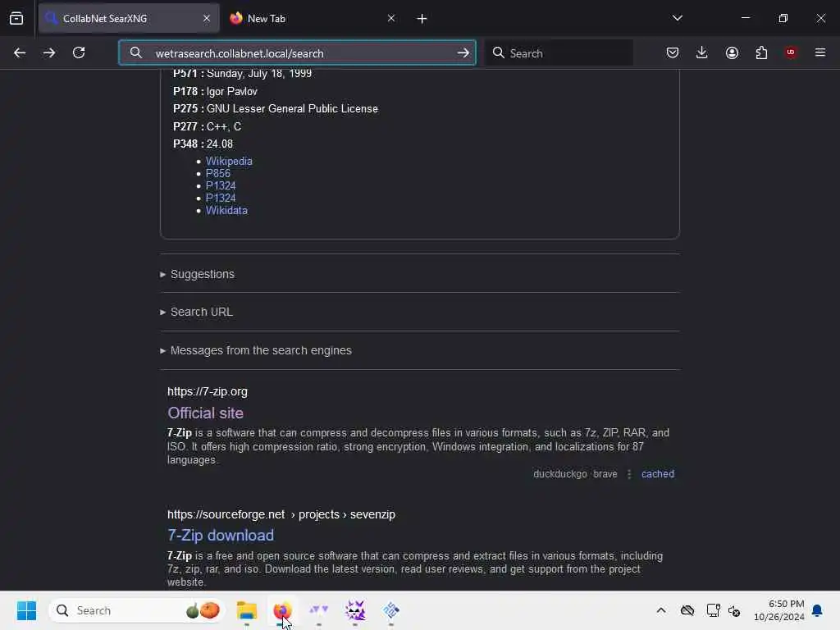Open a new tab with the plus button
This screenshot has height=630, width=840.
[422, 19]
